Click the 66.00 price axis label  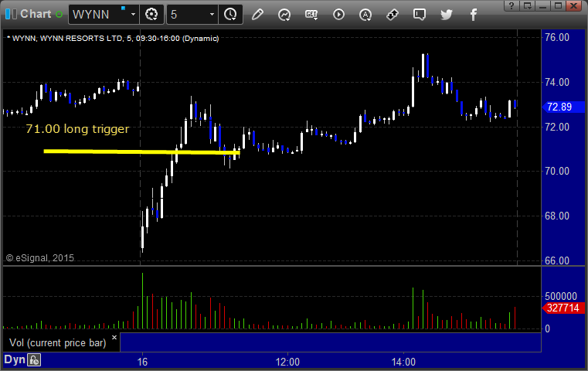coord(557,260)
